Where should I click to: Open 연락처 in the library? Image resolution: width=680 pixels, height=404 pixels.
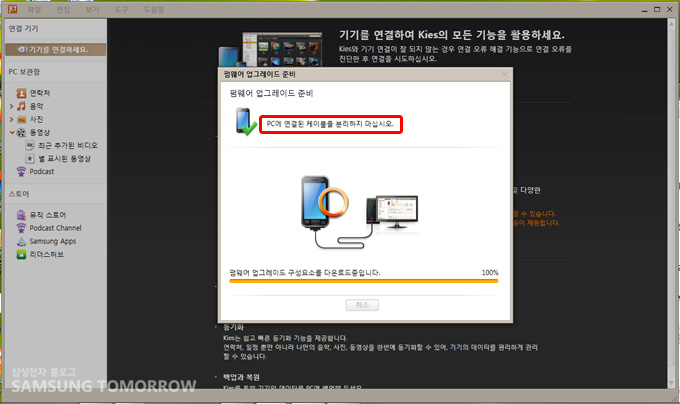click(x=39, y=93)
